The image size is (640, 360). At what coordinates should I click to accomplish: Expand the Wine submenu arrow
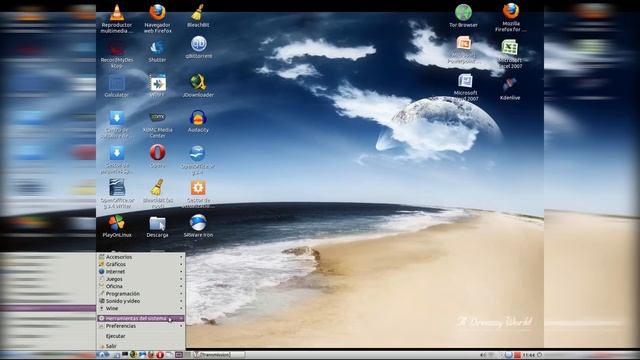tap(181, 309)
